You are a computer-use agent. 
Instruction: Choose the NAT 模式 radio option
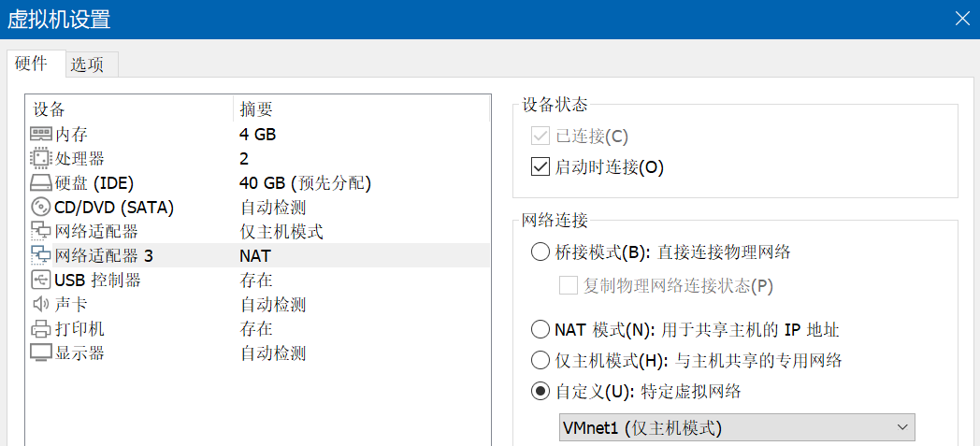click(x=540, y=329)
